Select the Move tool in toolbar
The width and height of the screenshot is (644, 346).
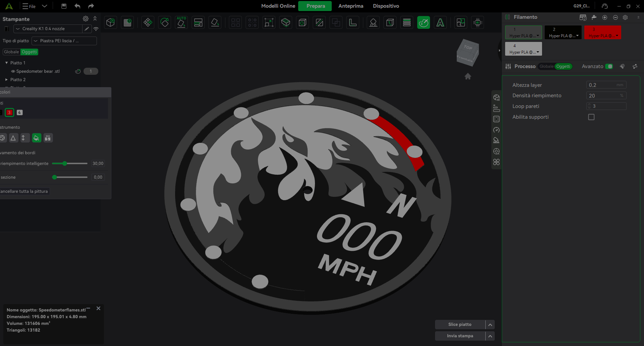tap(148, 22)
